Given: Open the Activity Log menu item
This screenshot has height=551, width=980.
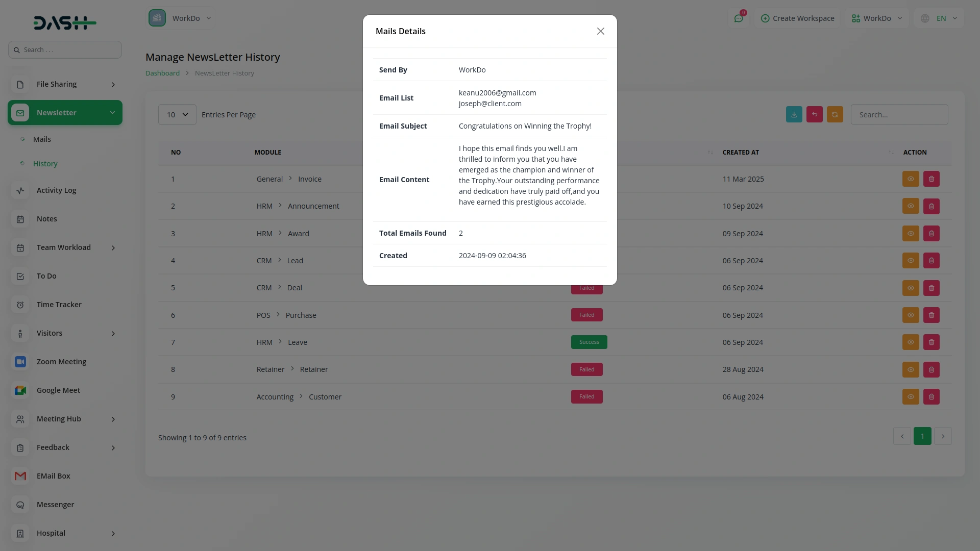Looking at the screenshot, I should pyautogui.click(x=56, y=190).
